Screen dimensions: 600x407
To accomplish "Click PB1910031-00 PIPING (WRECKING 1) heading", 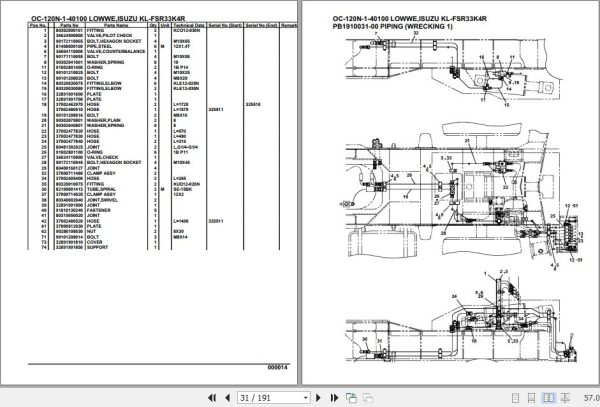I will (x=393, y=26).
